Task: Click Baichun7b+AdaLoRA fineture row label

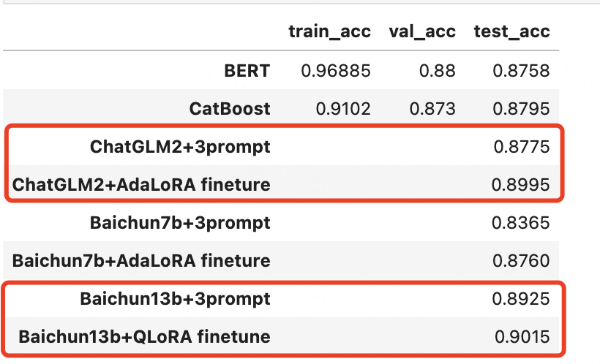Action: tap(141, 261)
